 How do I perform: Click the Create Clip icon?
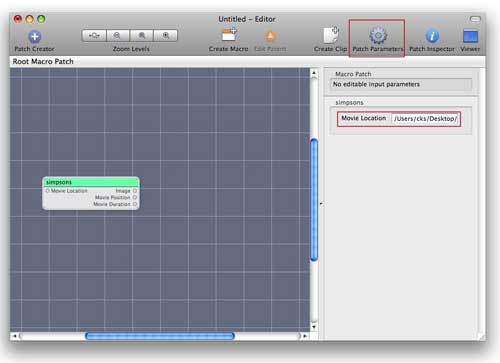[331, 35]
